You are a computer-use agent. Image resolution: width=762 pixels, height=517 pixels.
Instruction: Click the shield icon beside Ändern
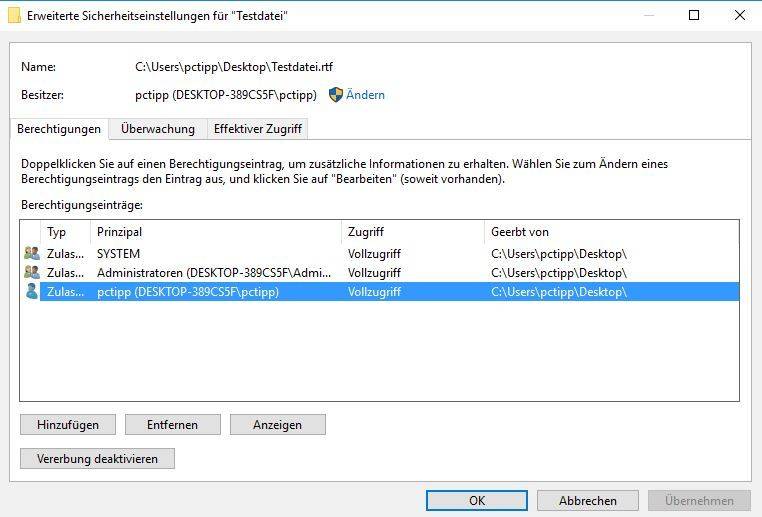coord(335,94)
